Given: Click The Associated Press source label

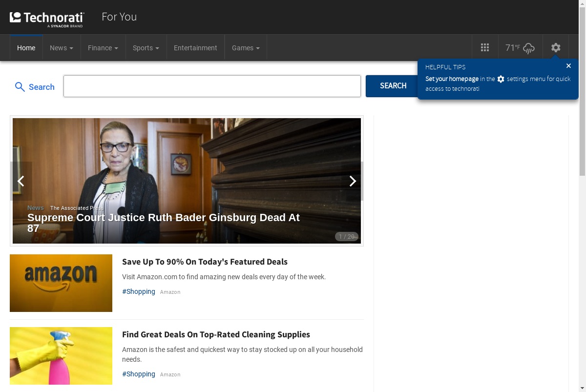Looking at the screenshot, I should coord(77,208).
